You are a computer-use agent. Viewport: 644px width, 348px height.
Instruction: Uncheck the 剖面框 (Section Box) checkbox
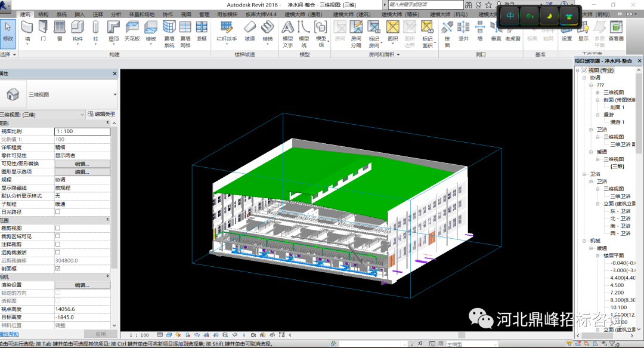tap(58, 269)
